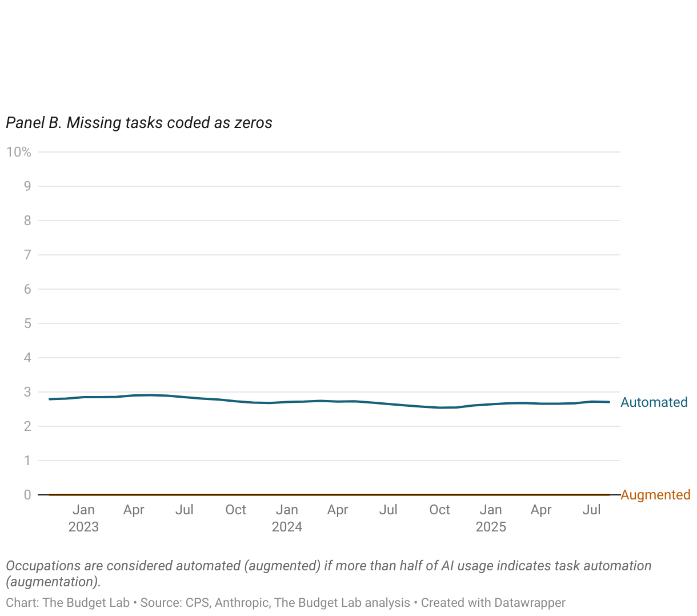The height and width of the screenshot is (616, 697).
Task: Click the Chart: The Budget Lab credit
Action: point(67,603)
